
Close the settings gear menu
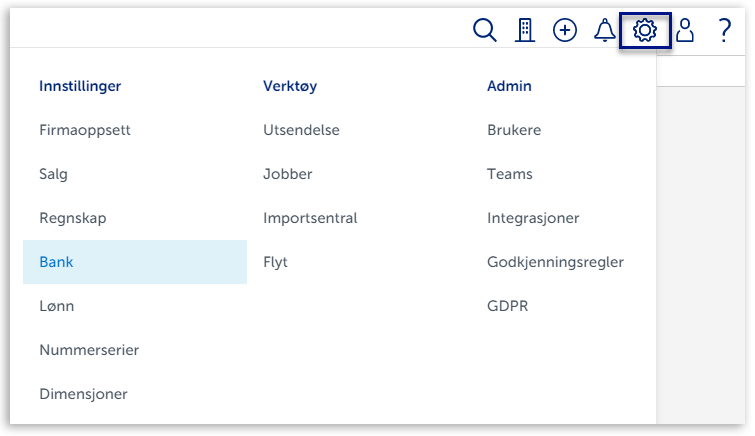pos(645,31)
